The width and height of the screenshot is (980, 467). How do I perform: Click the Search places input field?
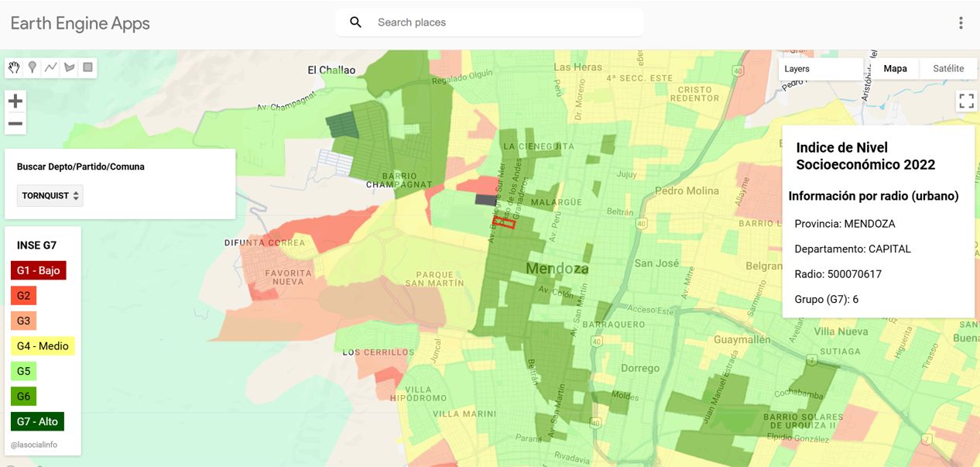click(x=503, y=22)
